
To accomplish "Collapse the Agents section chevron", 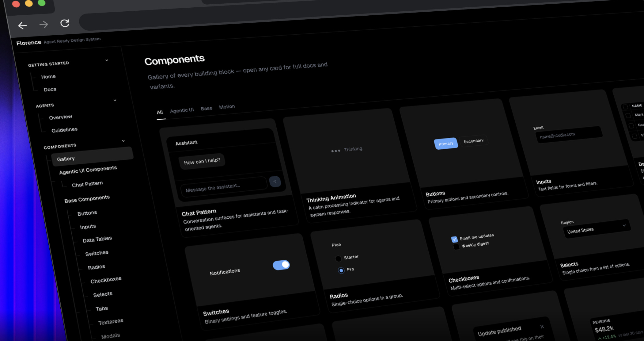I will pyautogui.click(x=115, y=100).
